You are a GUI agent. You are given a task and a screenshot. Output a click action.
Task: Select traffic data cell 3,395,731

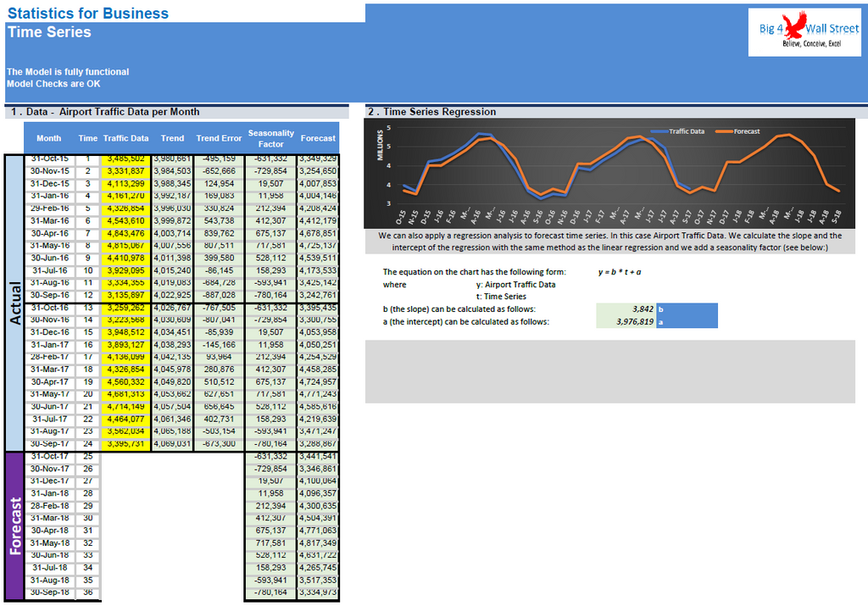coord(125,444)
